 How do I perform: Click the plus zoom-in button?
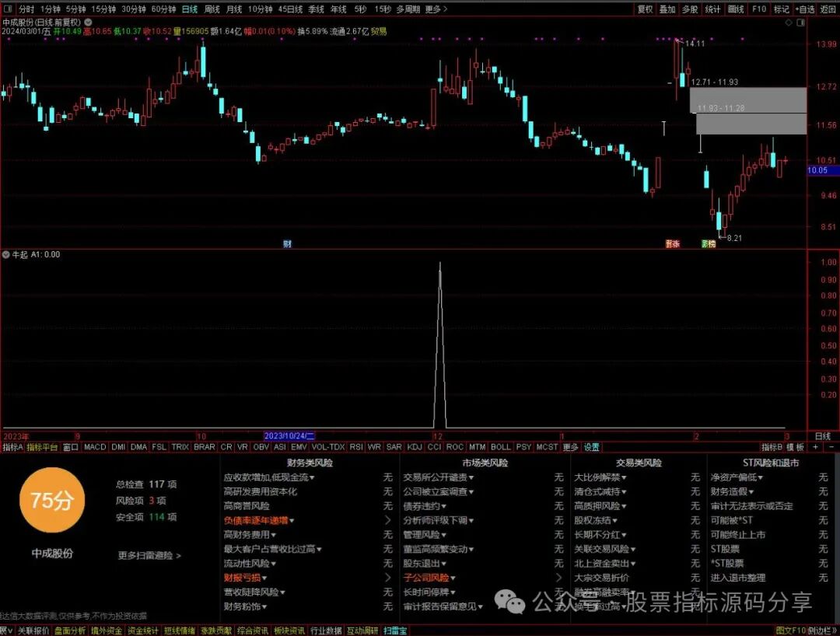[x=815, y=447]
